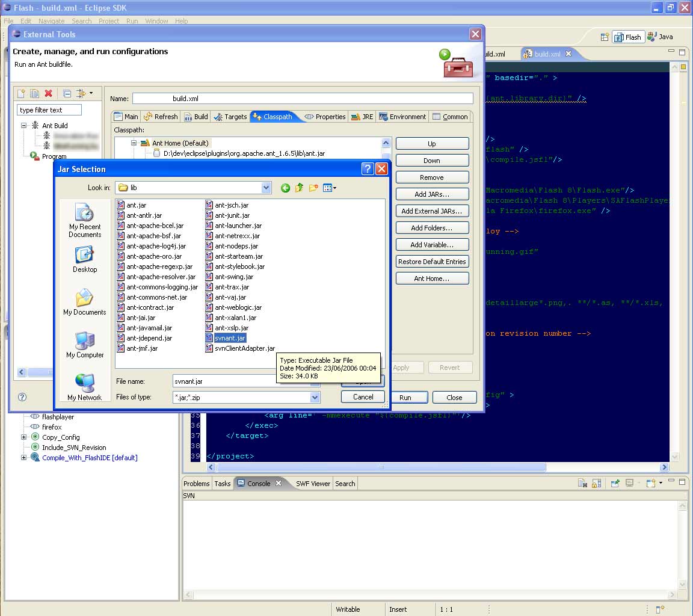693x616 pixels.
Task: Delete selected launch configuration with red X
Action: (x=49, y=93)
